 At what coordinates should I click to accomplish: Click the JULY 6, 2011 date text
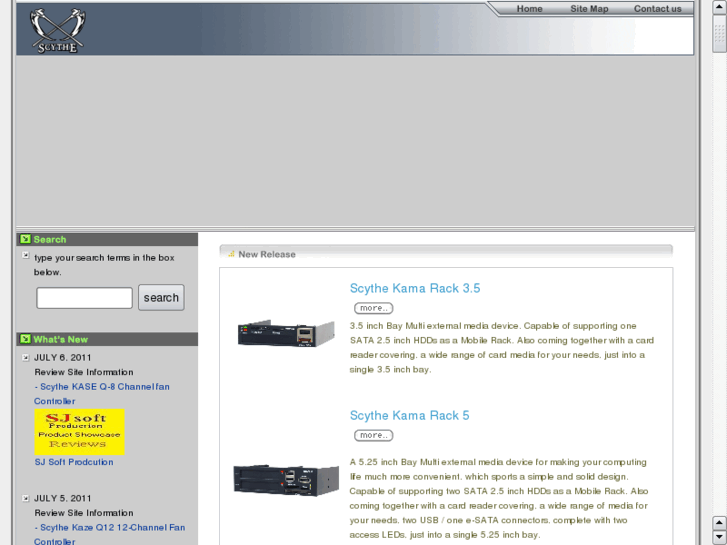63,358
